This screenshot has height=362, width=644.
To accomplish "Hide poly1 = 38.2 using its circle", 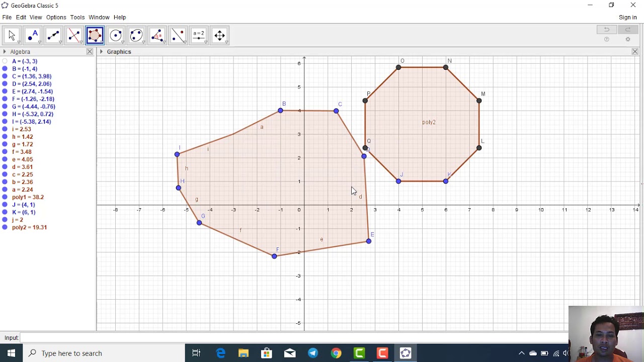I will point(5,197).
